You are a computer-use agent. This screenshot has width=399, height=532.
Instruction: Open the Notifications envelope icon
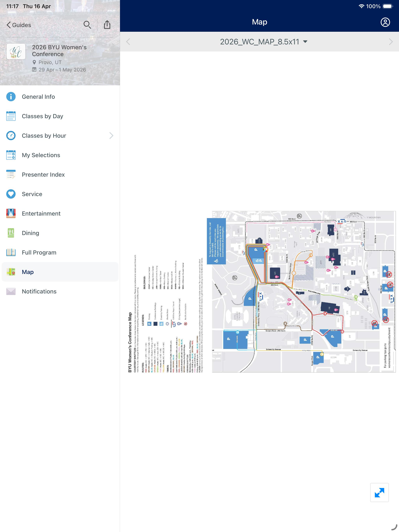click(11, 292)
